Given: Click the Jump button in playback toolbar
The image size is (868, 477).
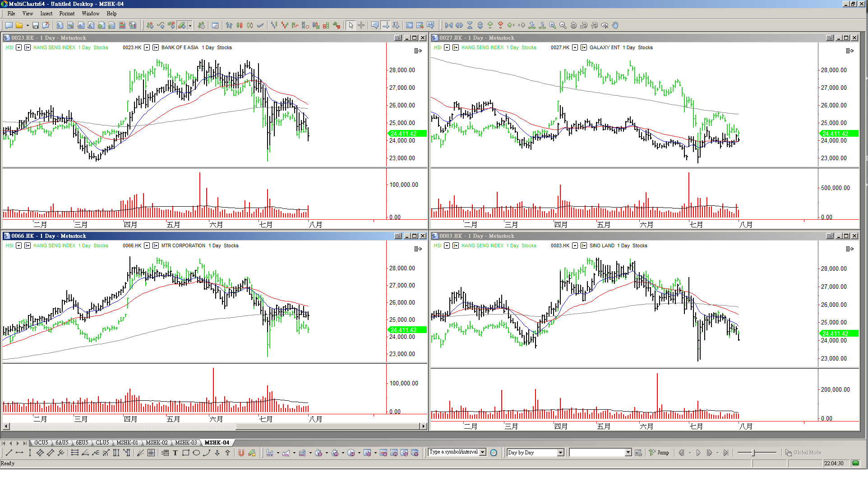Looking at the screenshot, I should click(659, 453).
